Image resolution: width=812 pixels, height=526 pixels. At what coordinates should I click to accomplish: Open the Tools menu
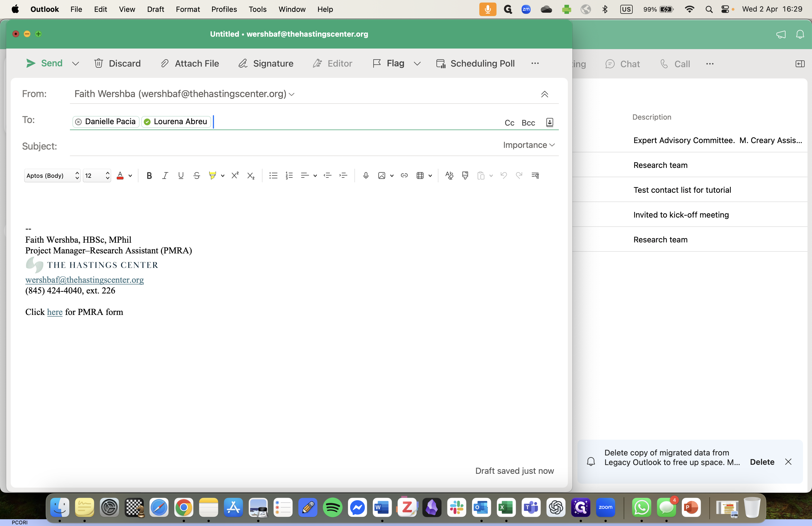[x=258, y=9]
